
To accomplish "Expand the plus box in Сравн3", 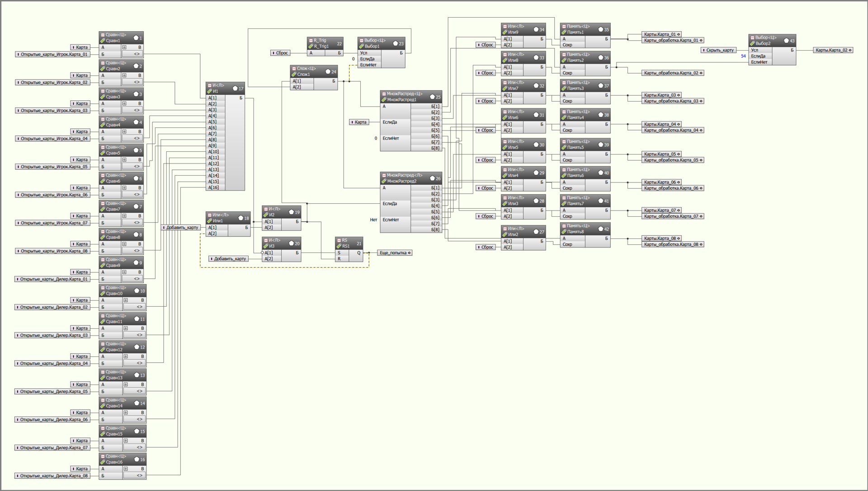I will 124,103.
